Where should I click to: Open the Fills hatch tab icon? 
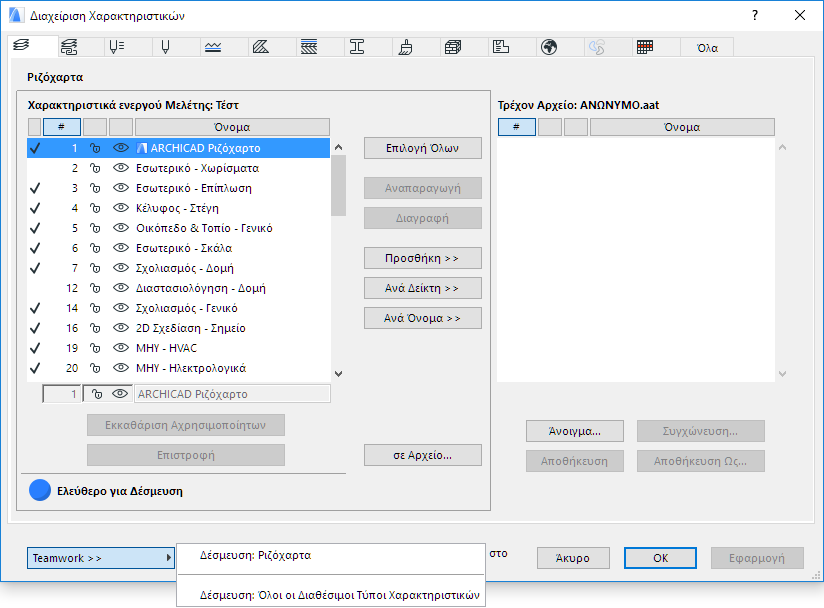pos(261,47)
